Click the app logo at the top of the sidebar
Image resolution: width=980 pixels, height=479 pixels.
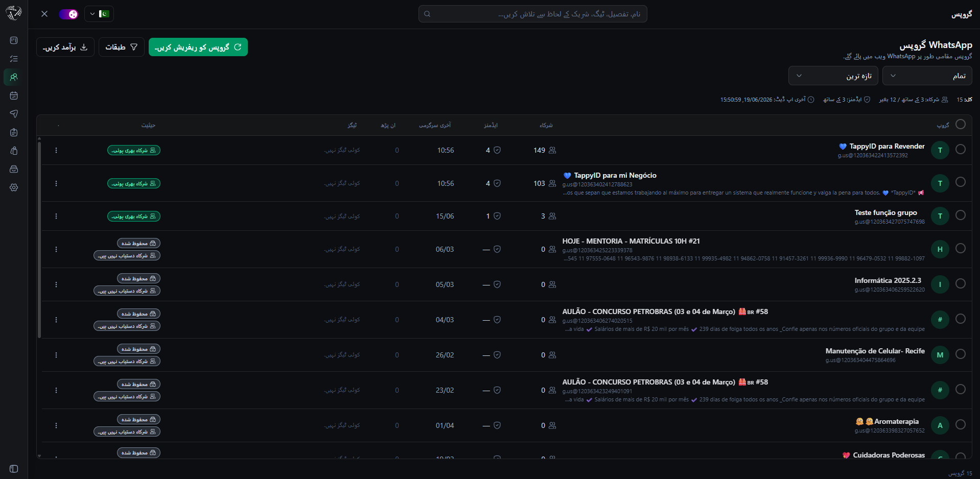coord(14,13)
